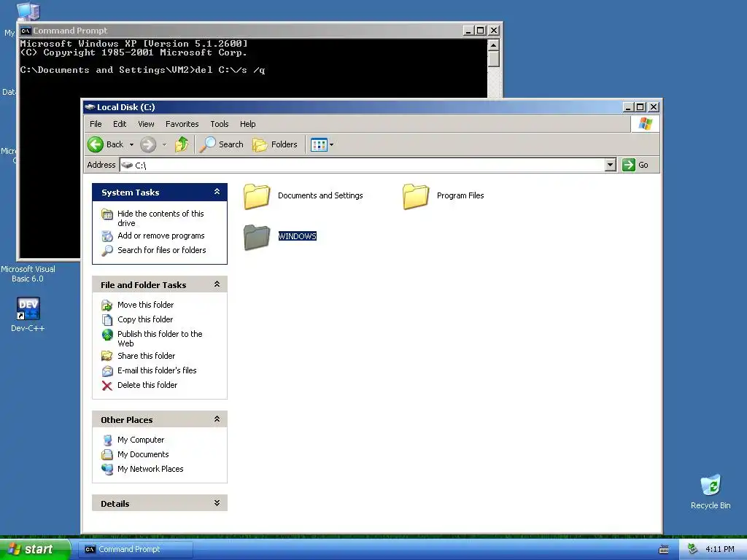Click the E-mail folder's files envelope icon

tap(107, 370)
